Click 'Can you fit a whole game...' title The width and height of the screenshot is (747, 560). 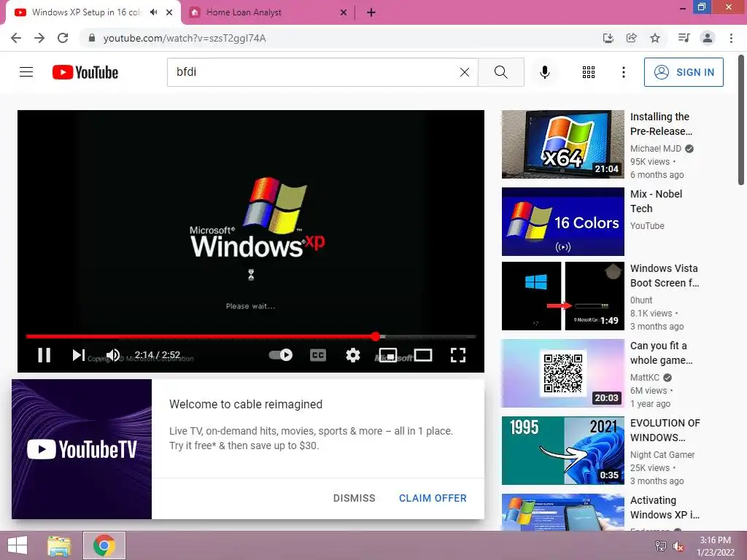pyautogui.click(x=661, y=353)
